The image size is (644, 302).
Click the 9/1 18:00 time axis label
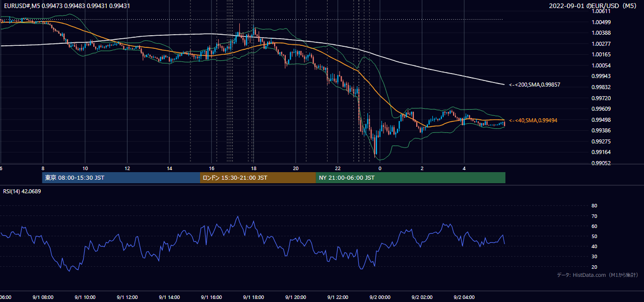[253, 297]
